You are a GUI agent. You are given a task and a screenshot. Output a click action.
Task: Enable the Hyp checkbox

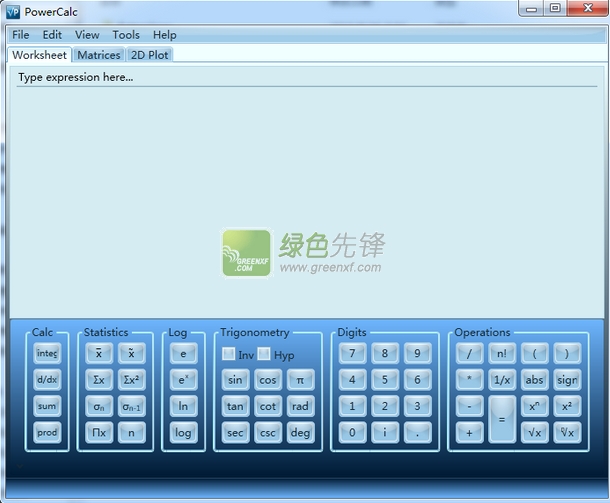264,354
